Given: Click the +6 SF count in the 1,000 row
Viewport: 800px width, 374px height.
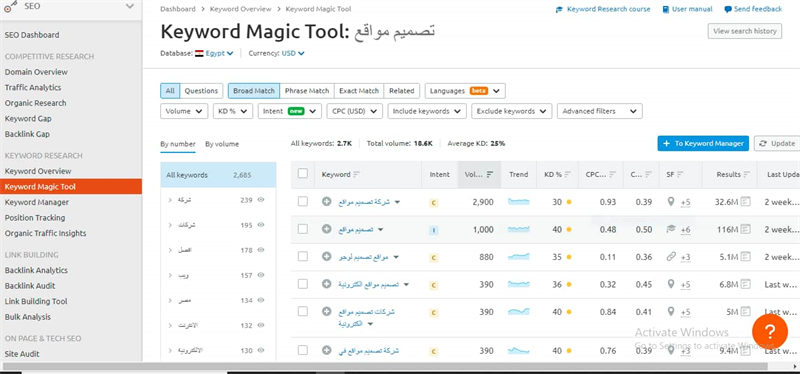Looking at the screenshot, I should [686, 230].
